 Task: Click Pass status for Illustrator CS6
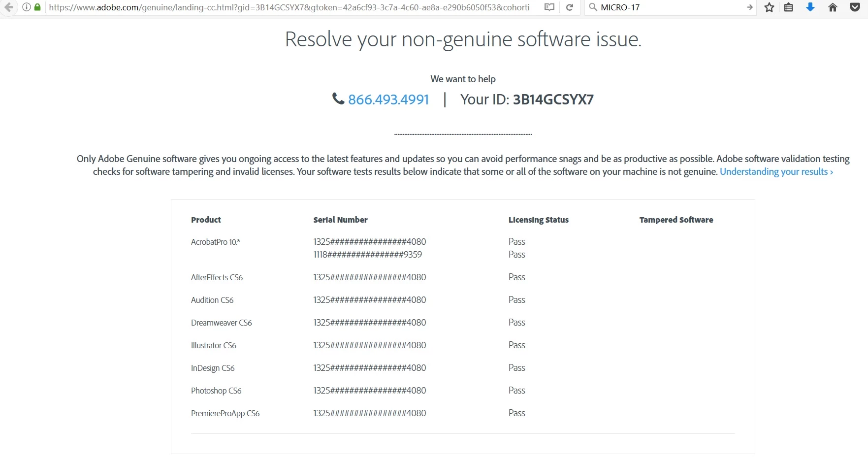pos(516,345)
